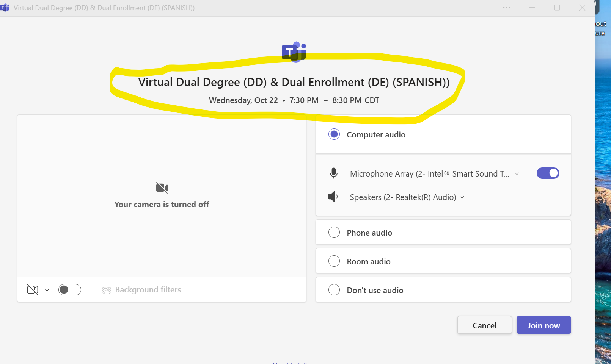The image size is (611, 364).
Task: Click the Background filters icon
Action: (x=106, y=290)
